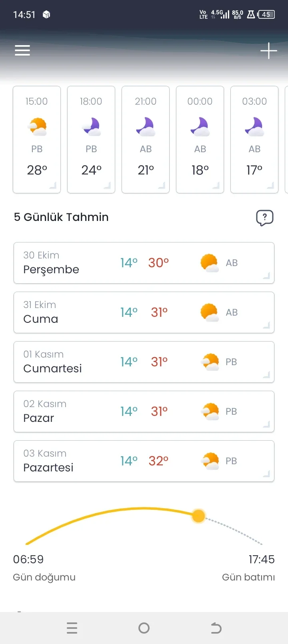Screen dimensions: 288x644
Task: Tap the Pazartesi partly cloudy icon
Action: point(210,461)
